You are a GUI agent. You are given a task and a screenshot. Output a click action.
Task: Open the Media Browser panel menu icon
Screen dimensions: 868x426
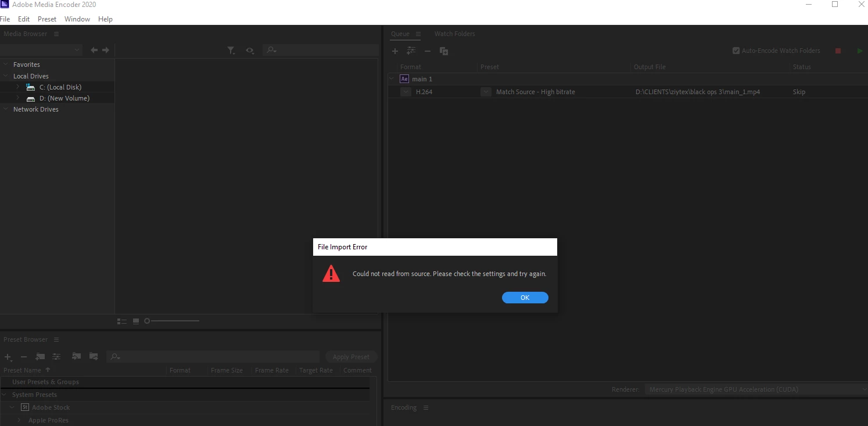[x=56, y=34]
